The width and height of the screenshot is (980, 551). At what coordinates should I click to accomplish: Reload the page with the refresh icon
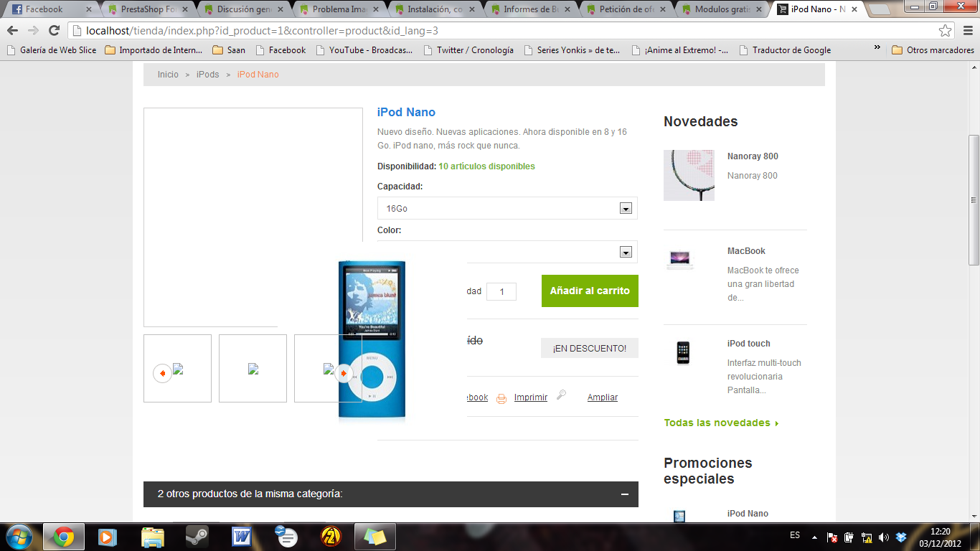[x=54, y=31]
